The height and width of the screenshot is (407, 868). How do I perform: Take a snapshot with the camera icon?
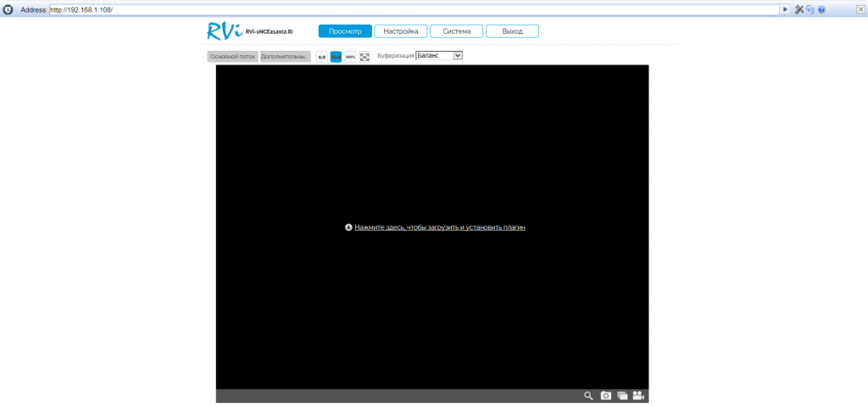click(x=606, y=396)
